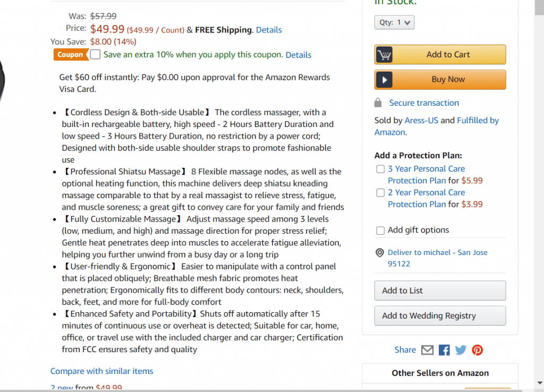Click Compare with similar items
Viewport: 544px width, 392px height.
(101, 371)
